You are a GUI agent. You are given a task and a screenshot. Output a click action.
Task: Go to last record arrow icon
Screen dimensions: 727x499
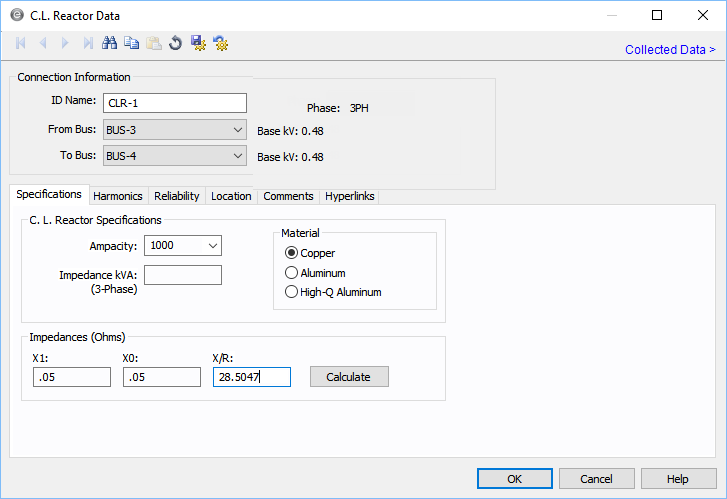click(x=88, y=43)
